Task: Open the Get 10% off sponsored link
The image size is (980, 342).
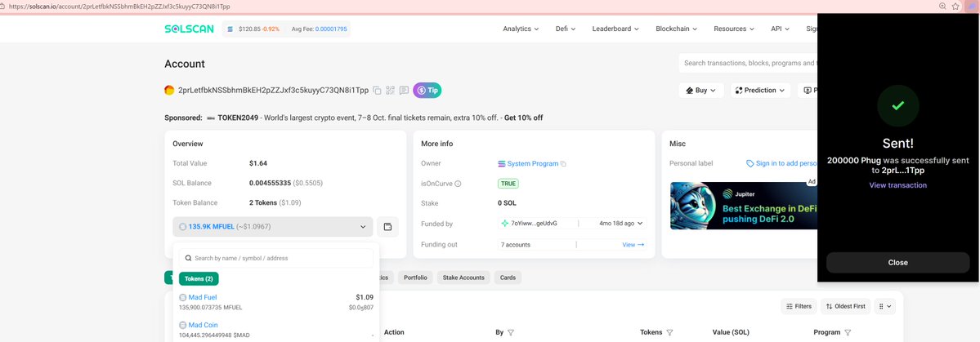Action: point(524,118)
